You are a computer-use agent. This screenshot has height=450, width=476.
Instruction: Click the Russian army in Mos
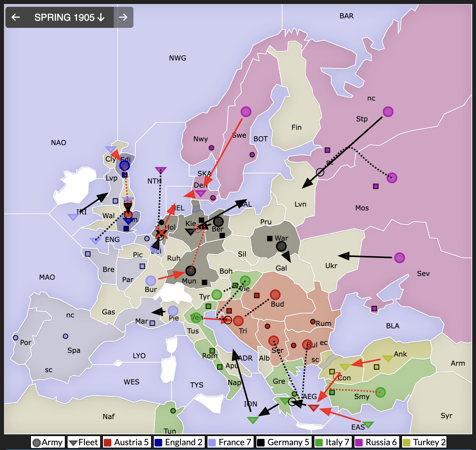[392, 178]
